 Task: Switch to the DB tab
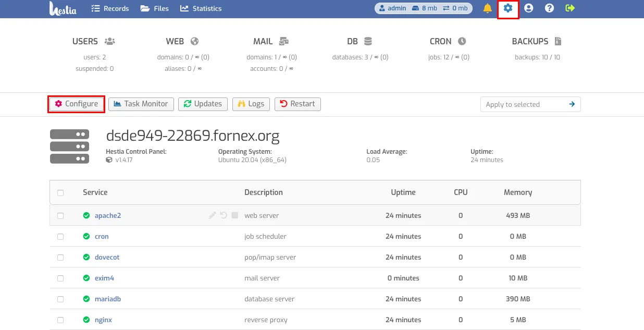click(x=360, y=41)
